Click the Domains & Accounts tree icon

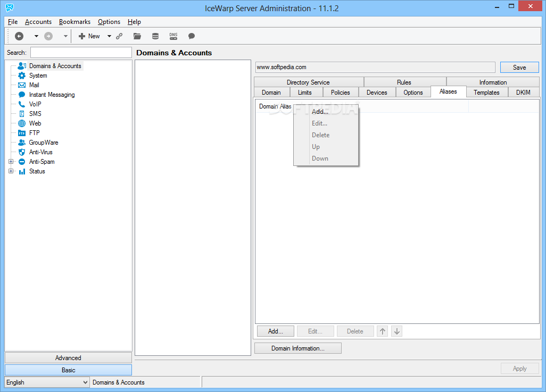(x=22, y=66)
